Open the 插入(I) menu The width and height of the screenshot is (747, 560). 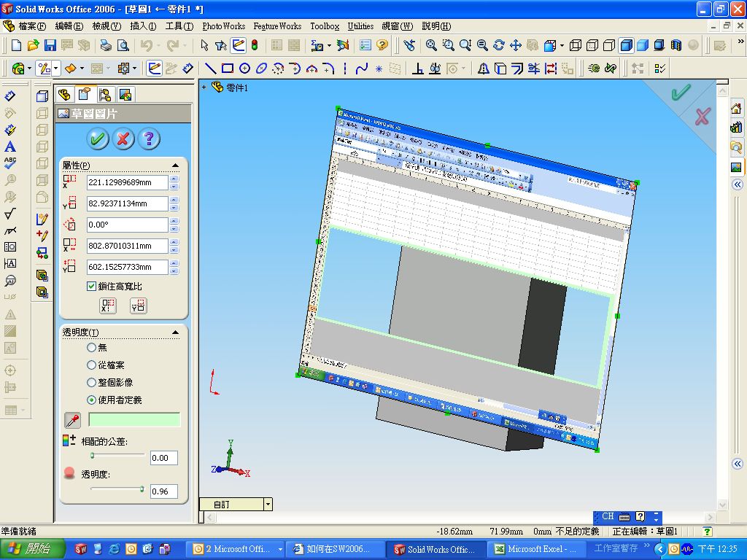[143, 26]
